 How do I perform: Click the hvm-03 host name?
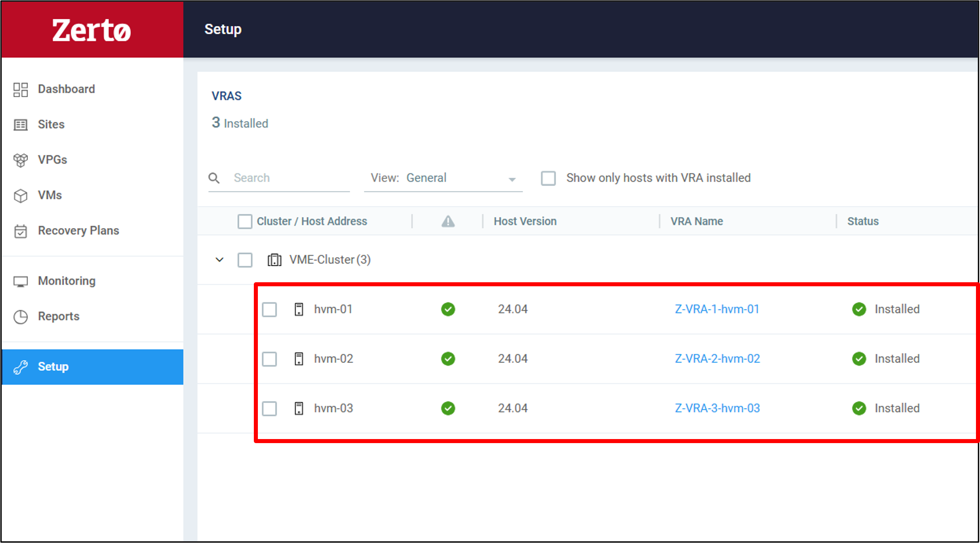pos(334,408)
